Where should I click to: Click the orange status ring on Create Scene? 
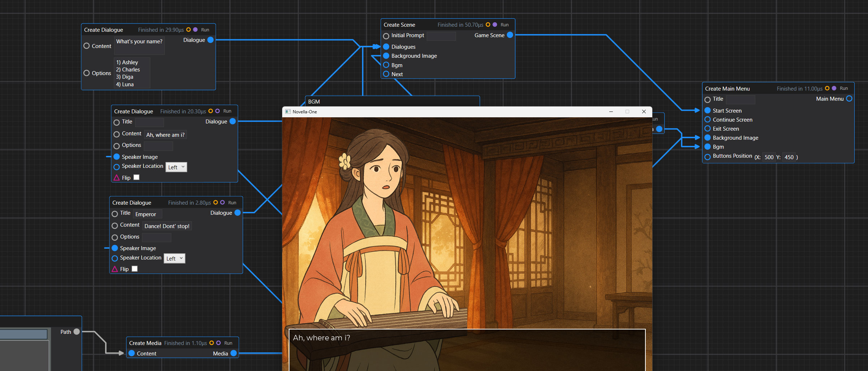point(488,25)
